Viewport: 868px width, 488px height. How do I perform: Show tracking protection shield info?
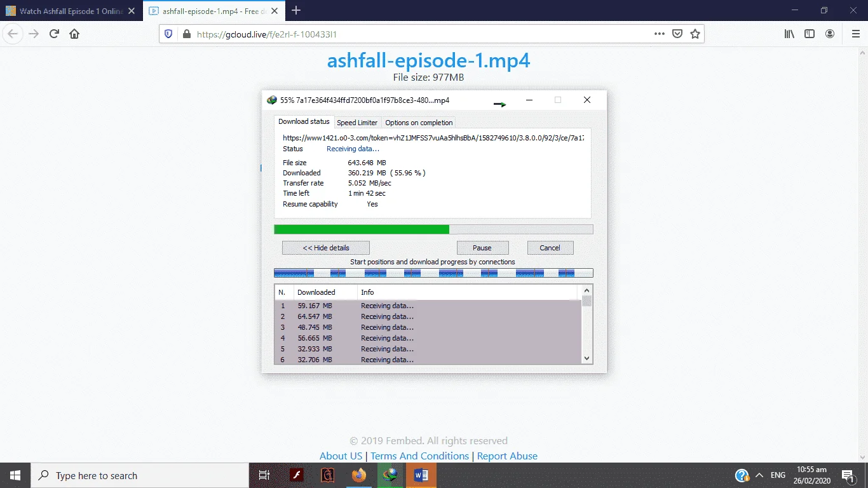click(168, 34)
